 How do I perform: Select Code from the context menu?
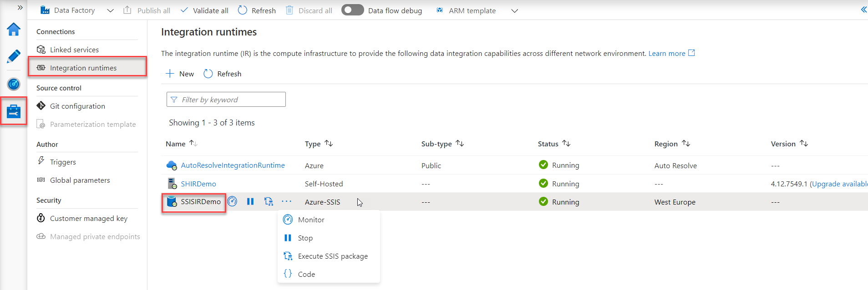pos(306,274)
